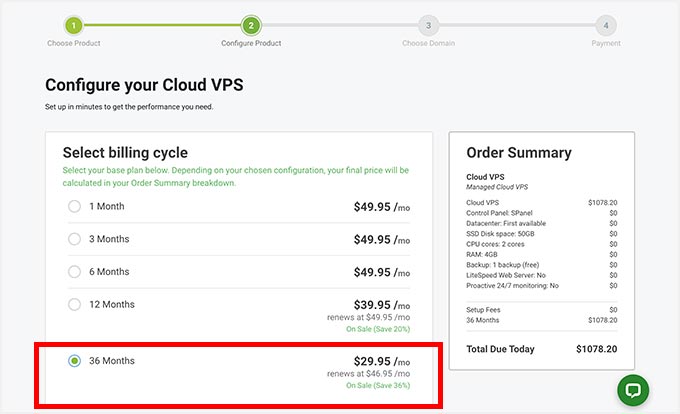Image resolution: width=680 pixels, height=414 pixels.
Task: Click the progress bar between steps 1 and 2
Action: point(162,25)
